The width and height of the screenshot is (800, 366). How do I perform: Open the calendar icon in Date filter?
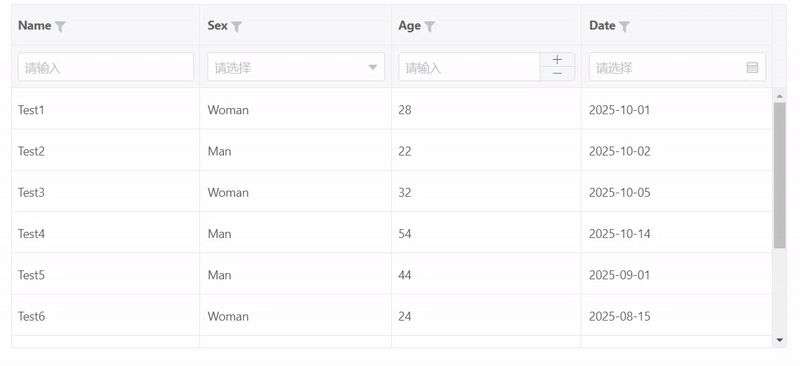coord(752,67)
